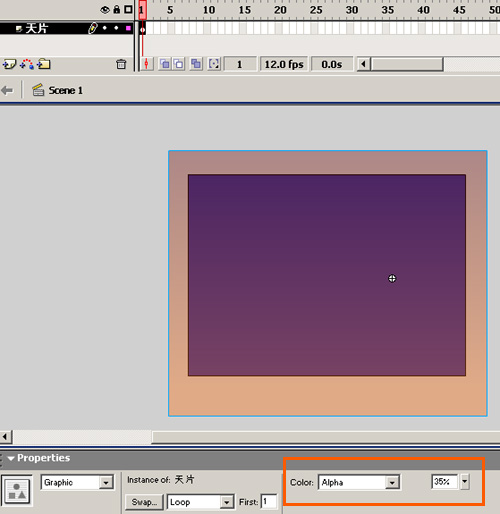Enable Onion Skin Outlines
Viewport: 500px width, 514px height.
point(179,64)
